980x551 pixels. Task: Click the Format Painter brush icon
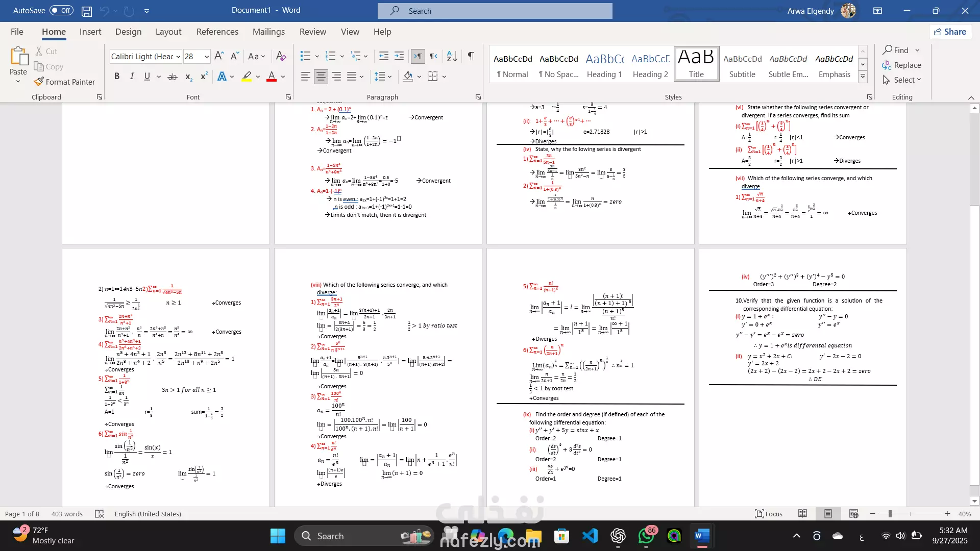coord(39,82)
